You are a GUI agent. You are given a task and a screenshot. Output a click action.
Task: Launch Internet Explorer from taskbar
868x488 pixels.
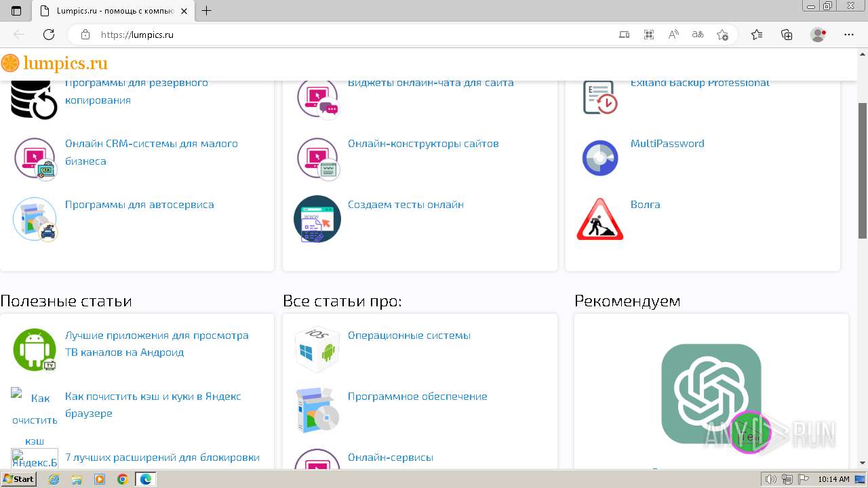(54, 479)
